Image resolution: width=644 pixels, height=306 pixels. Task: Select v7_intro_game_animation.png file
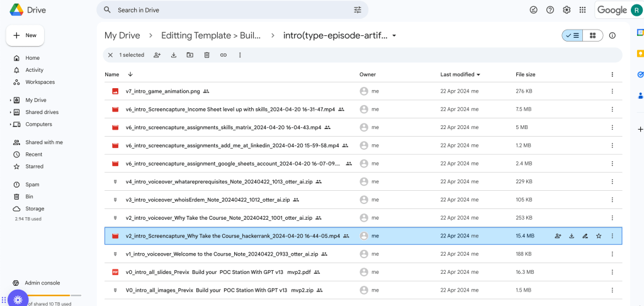pos(363,91)
